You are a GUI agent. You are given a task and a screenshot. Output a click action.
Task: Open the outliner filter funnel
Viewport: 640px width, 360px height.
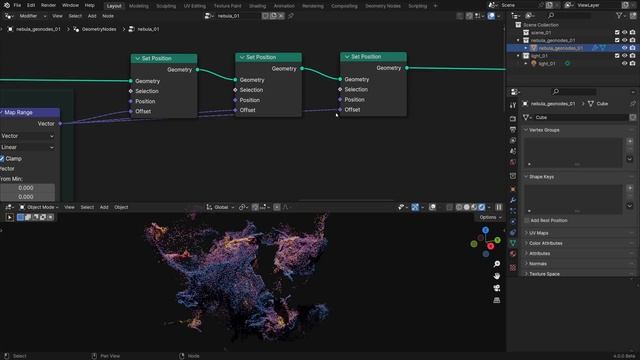point(619,16)
